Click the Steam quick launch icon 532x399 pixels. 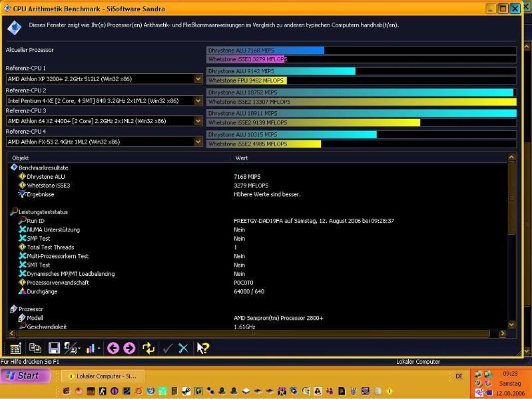(x=186, y=391)
